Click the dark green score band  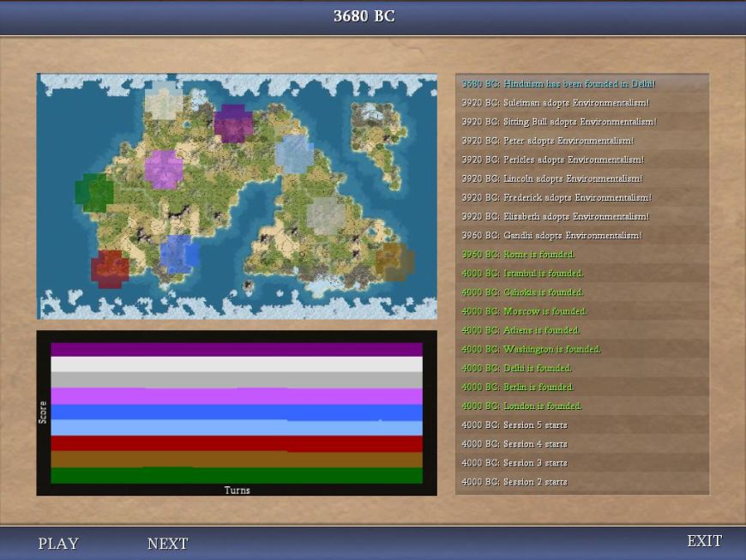(237, 475)
